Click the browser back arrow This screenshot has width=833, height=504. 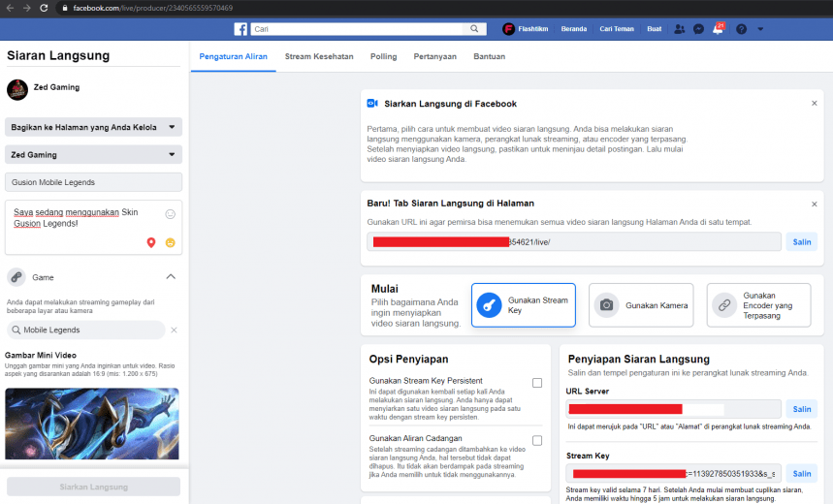(x=10, y=8)
